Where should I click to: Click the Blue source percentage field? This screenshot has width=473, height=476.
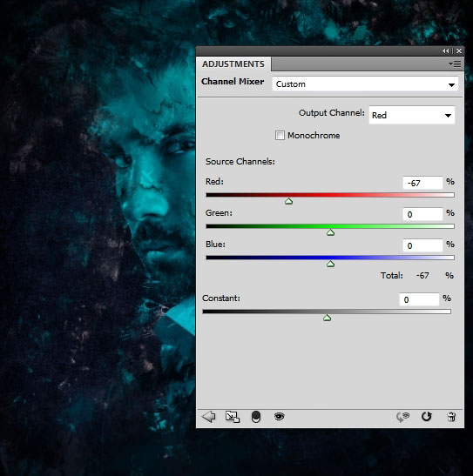422,245
